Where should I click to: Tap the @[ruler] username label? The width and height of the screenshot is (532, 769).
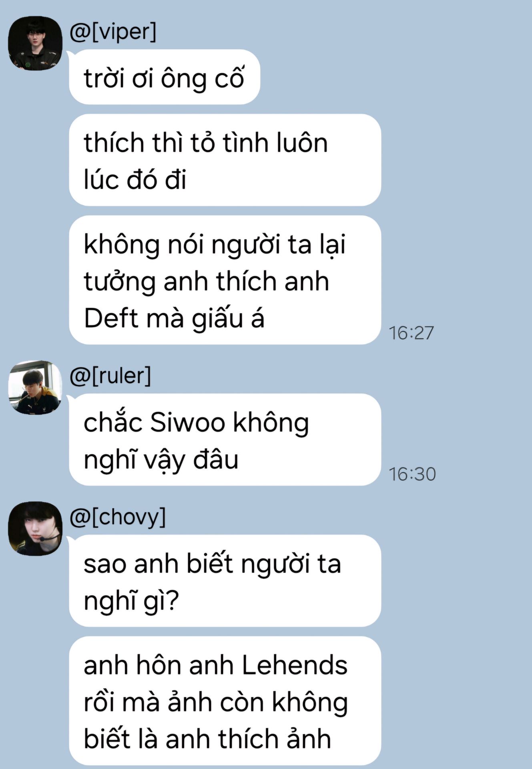[x=110, y=376]
